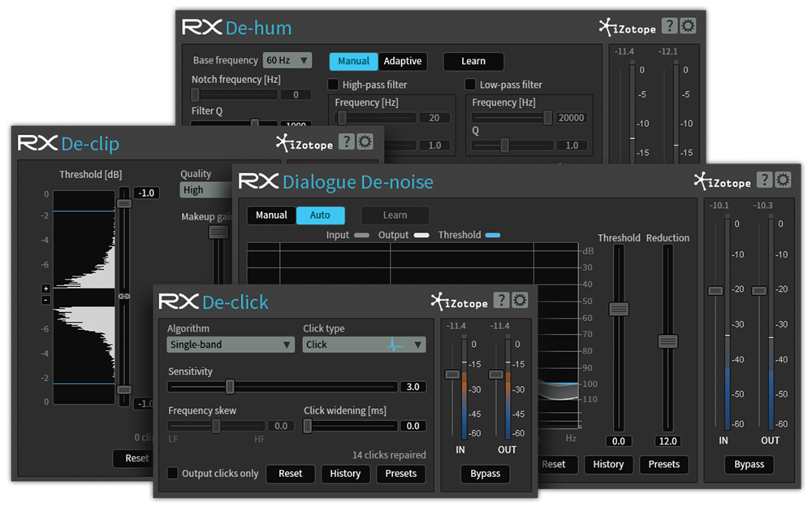Click Dialogue De-noise Threshold value 0.0
Image resolution: width=812 pixels, height=508 pixels.
click(618, 441)
